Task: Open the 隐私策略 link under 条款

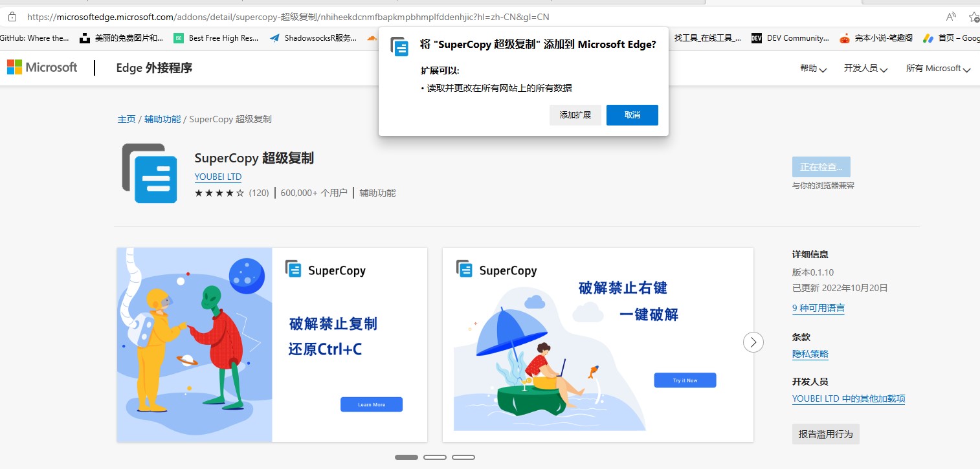Action: pos(810,354)
